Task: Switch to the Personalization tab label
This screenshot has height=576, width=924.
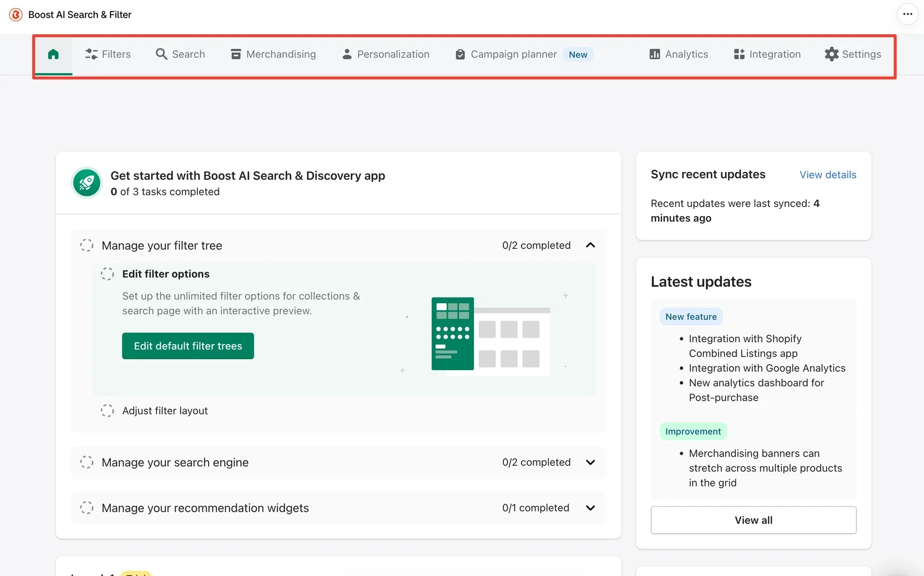Action: pyautogui.click(x=394, y=54)
